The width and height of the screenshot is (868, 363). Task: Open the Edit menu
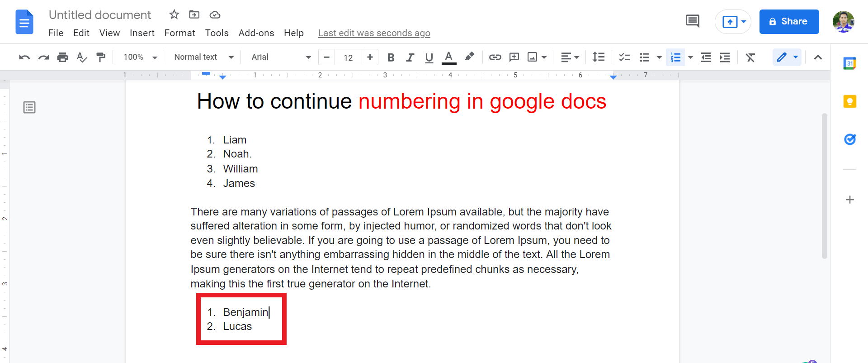[x=81, y=33]
